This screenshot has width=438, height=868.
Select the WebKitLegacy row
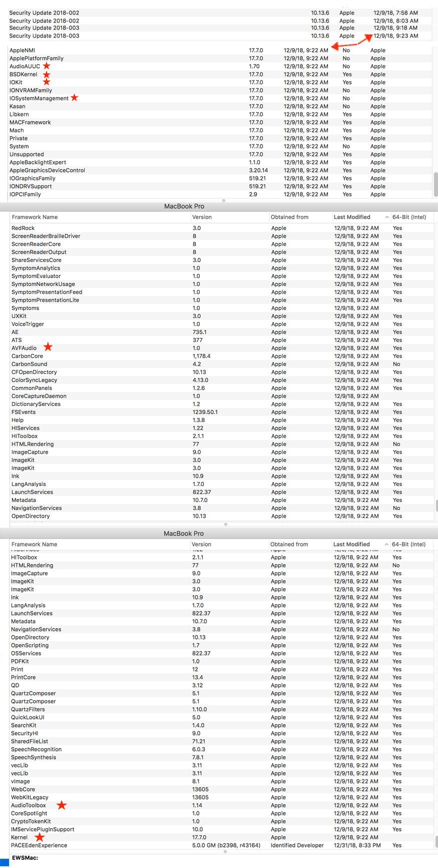[222, 797]
